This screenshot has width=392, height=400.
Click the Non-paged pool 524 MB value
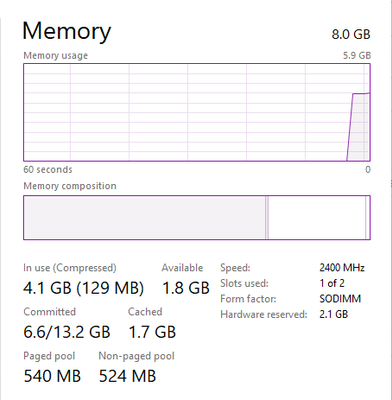(x=127, y=376)
